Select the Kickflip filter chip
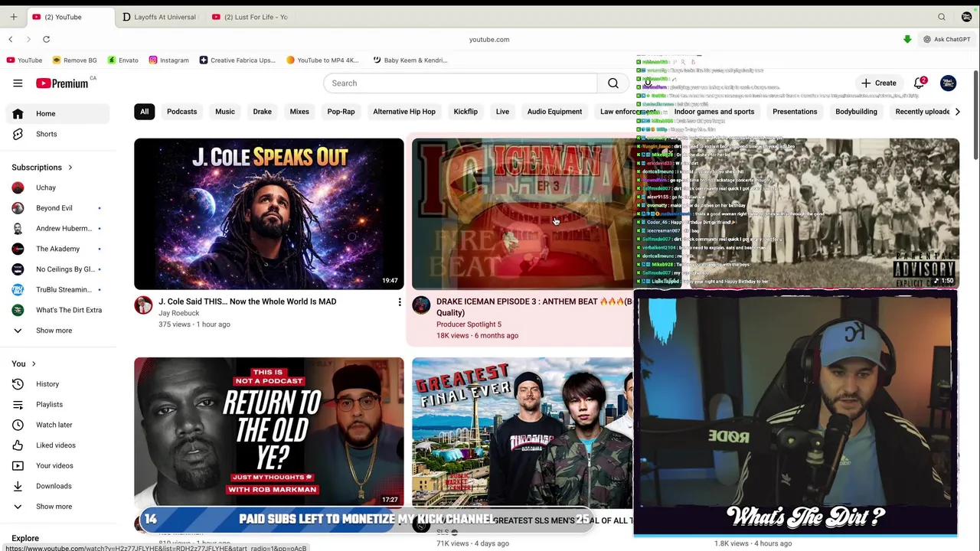Image resolution: width=980 pixels, height=551 pixels. (x=465, y=112)
